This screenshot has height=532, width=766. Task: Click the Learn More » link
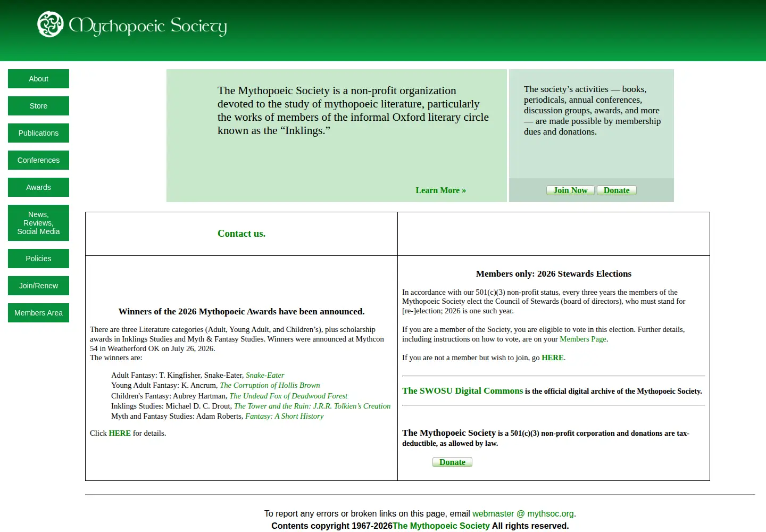tap(440, 190)
